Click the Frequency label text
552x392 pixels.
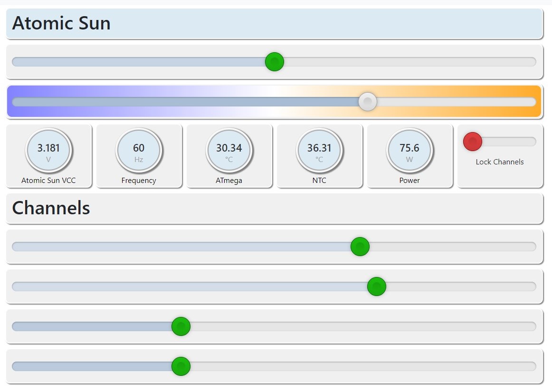tap(139, 181)
